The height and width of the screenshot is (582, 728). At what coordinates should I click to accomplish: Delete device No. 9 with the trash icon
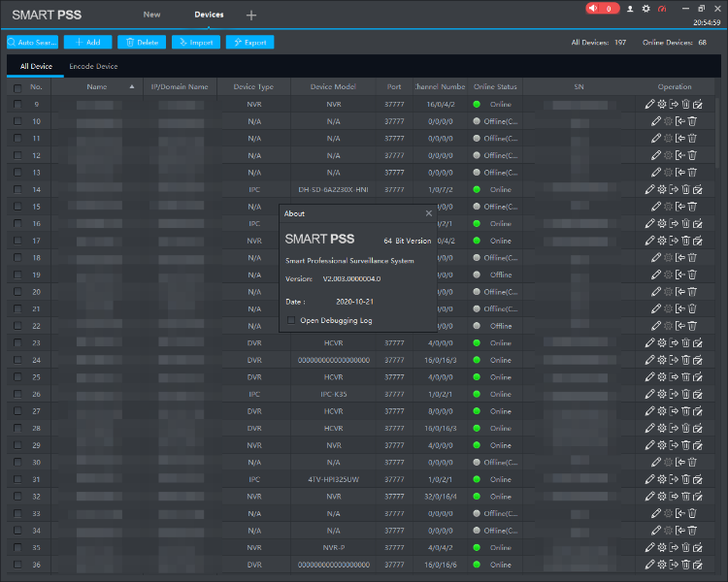point(685,105)
